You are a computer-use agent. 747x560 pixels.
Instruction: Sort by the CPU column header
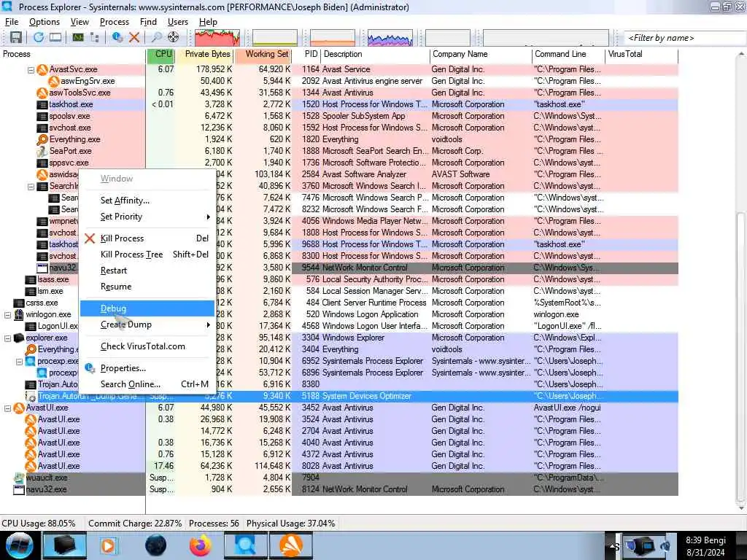click(160, 54)
